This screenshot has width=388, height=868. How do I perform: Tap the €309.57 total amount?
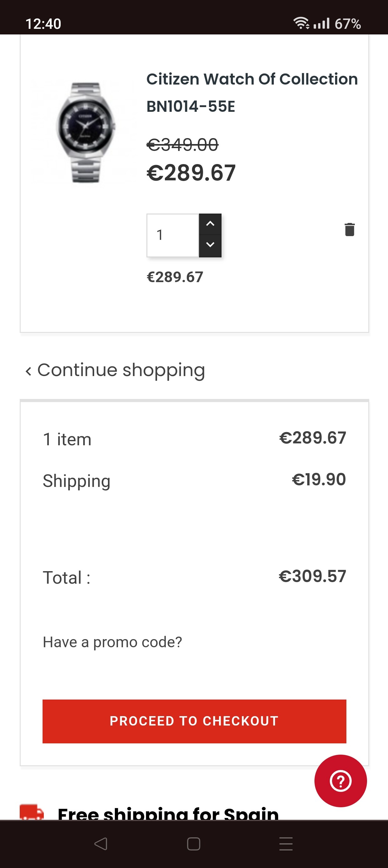312,576
